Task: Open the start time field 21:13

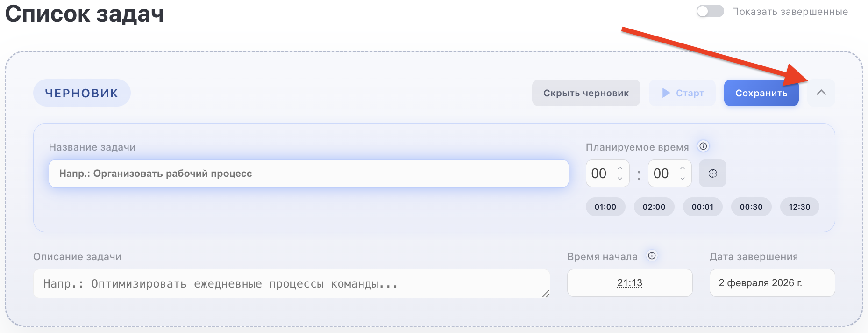Action: tap(629, 282)
